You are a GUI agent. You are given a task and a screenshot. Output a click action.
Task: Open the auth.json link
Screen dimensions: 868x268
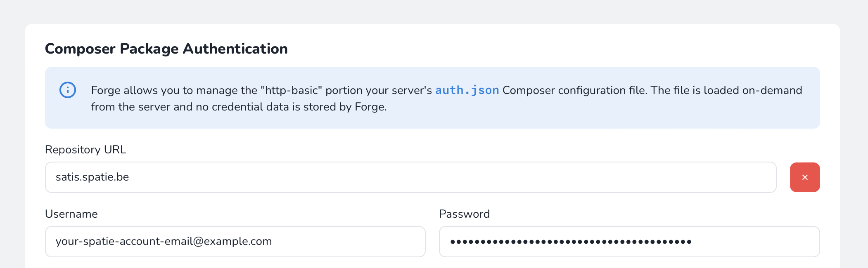[467, 90]
